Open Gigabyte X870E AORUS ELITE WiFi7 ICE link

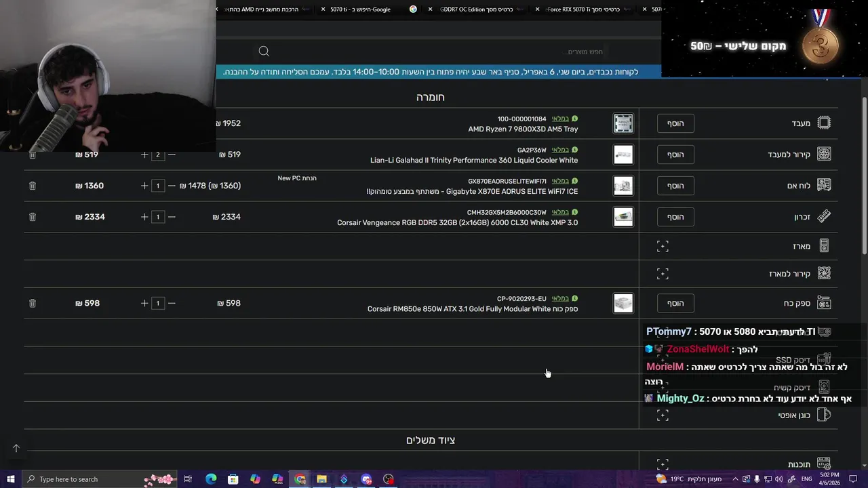(472, 191)
